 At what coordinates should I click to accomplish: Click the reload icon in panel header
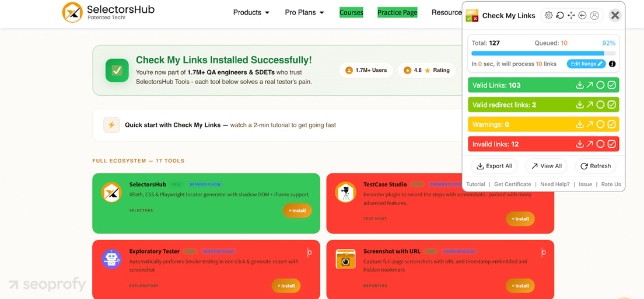point(560,16)
